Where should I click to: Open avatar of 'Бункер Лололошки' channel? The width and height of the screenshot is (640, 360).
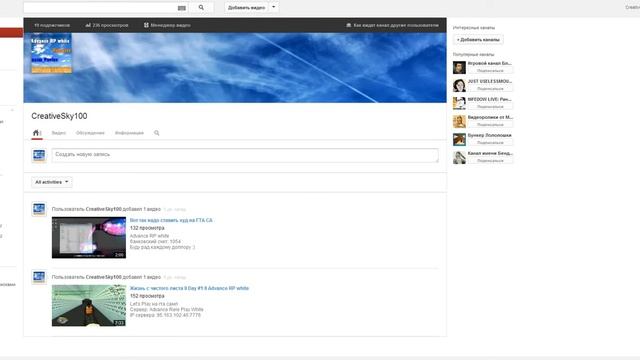pyautogui.click(x=459, y=139)
